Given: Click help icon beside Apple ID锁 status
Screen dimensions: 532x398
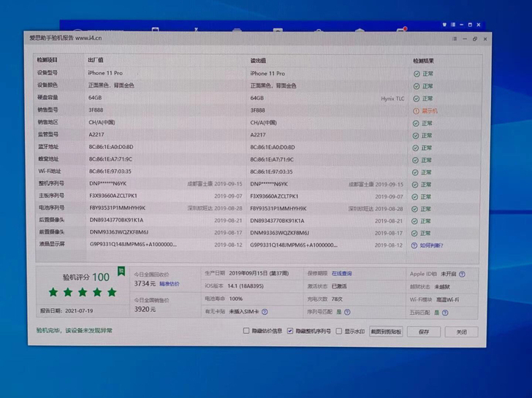Looking at the screenshot, I should (x=463, y=274).
